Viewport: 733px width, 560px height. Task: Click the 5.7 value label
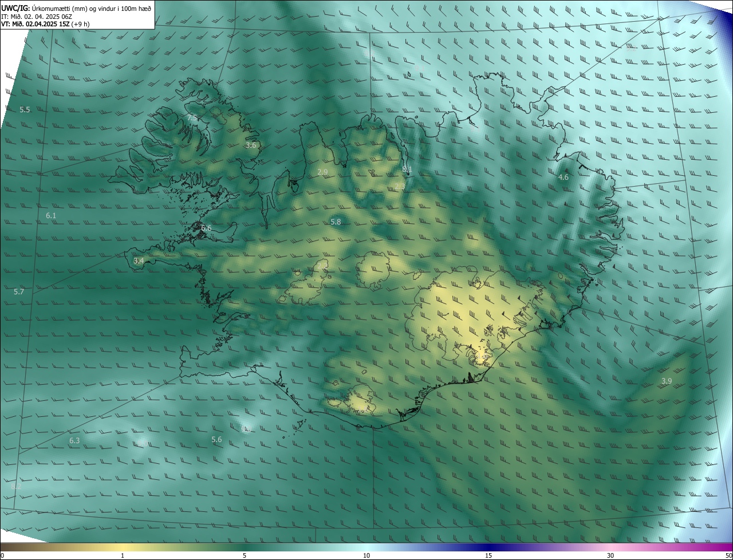[x=19, y=292]
